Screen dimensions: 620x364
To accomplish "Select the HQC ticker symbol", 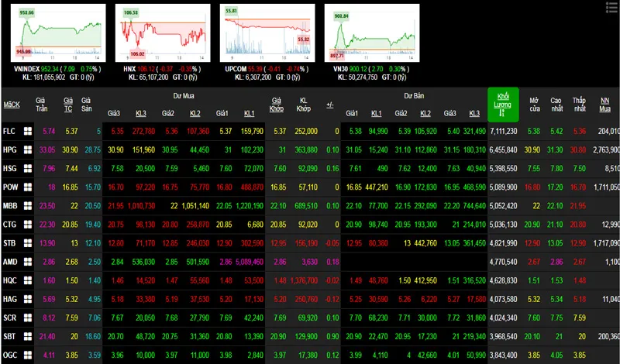I will point(10,280).
